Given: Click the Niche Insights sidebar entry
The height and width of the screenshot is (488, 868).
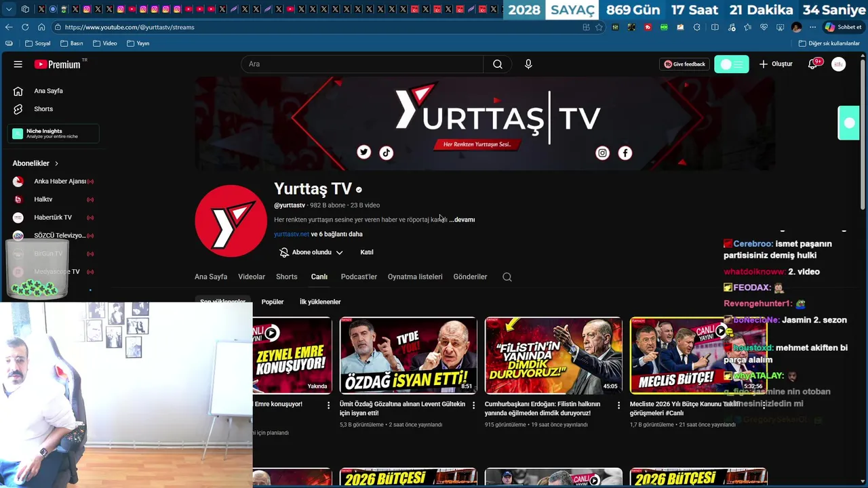Looking at the screenshot, I should click(53, 134).
